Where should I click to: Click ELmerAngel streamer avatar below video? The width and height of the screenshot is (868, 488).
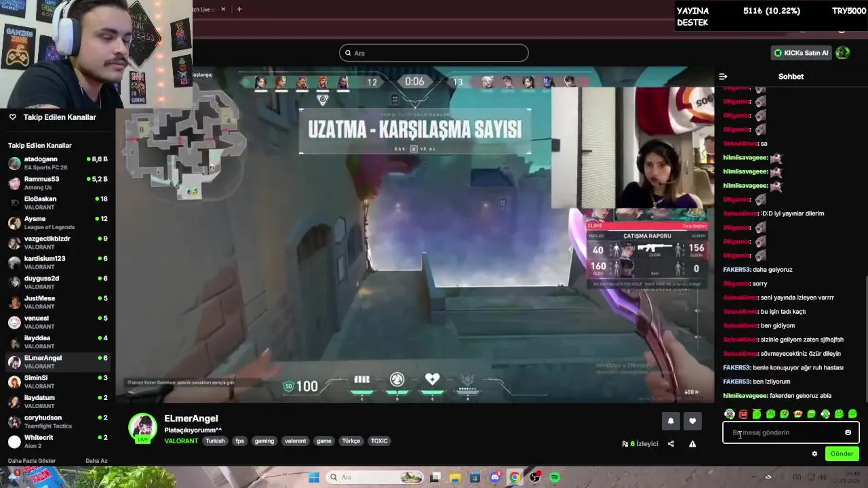point(143,428)
